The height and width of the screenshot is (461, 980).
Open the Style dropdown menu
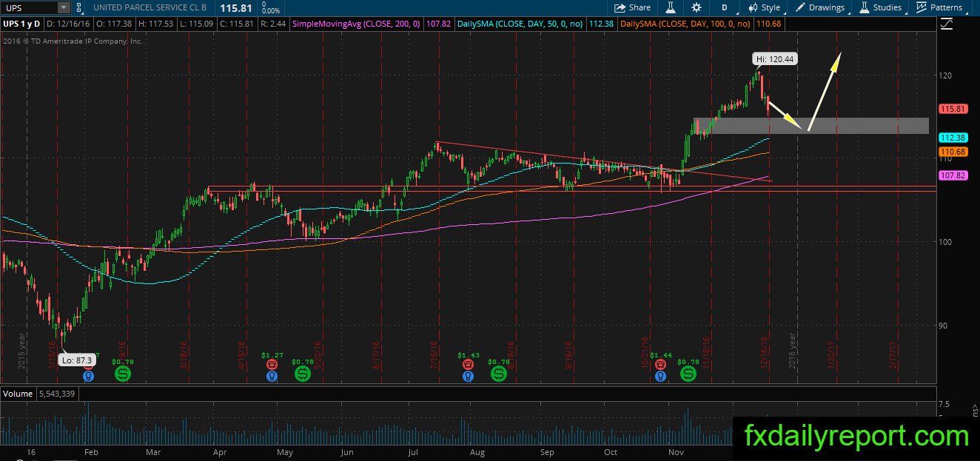coord(765,7)
